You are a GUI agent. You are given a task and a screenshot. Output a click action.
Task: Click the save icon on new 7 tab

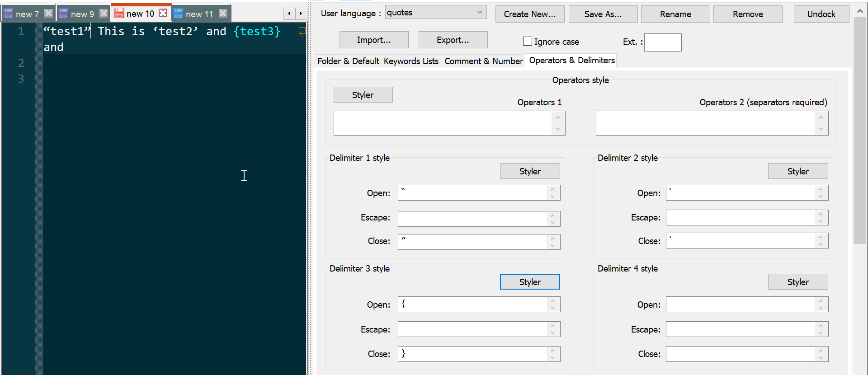(x=8, y=14)
